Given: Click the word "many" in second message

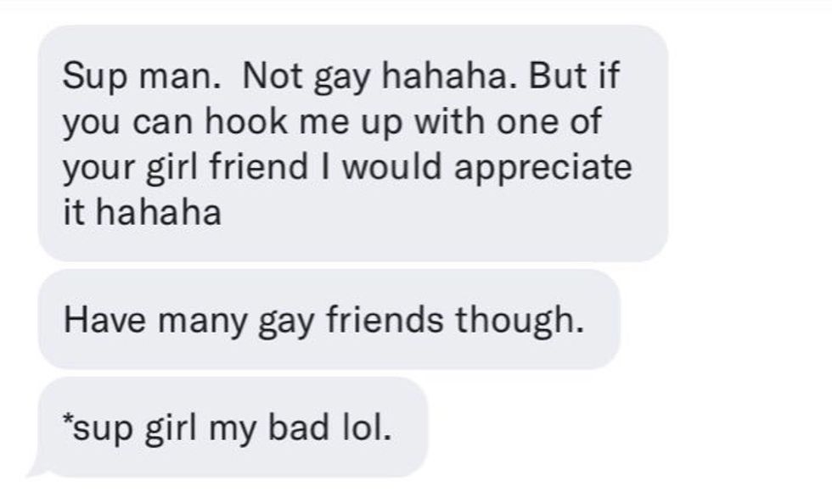Looking at the screenshot, I should point(202,322).
